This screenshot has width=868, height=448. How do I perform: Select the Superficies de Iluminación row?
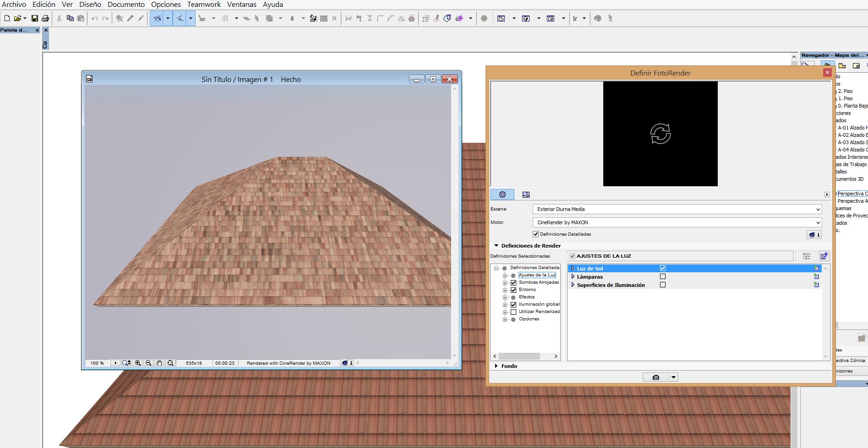611,285
